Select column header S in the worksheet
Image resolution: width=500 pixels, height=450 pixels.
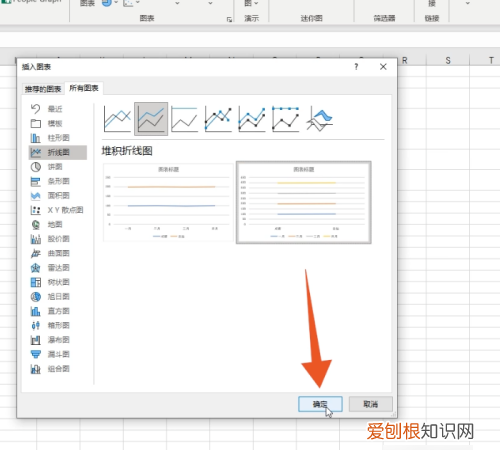click(448, 60)
